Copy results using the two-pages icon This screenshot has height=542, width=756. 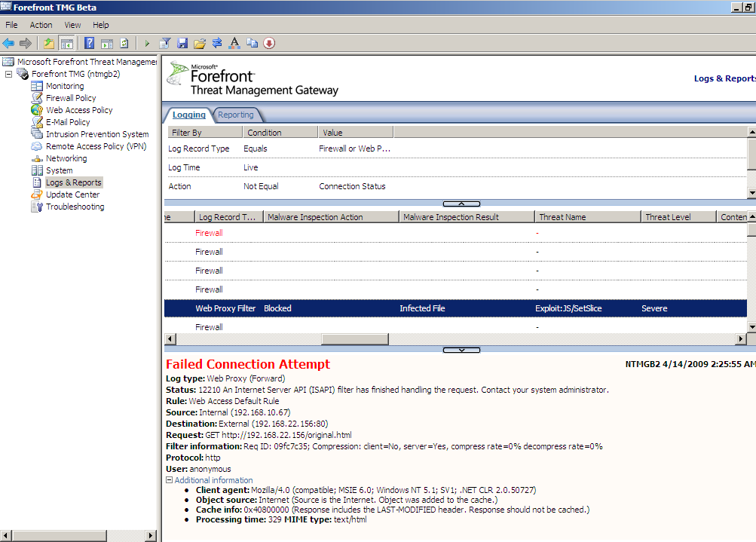point(252,44)
